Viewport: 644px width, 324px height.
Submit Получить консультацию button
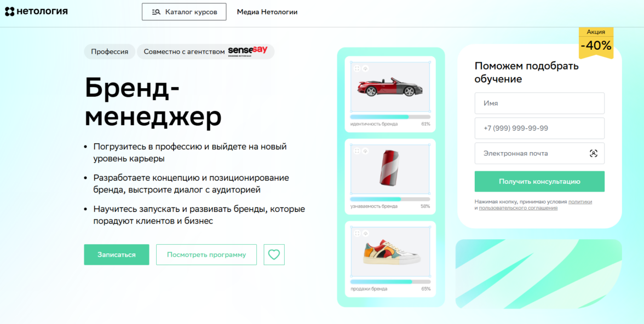pyautogui.click(x=539, y=182)
